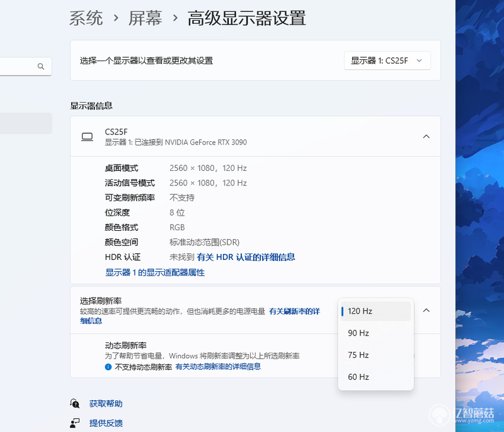
Task: Click the 可变刷新频率 value 不支持
Action: point(182,197)
